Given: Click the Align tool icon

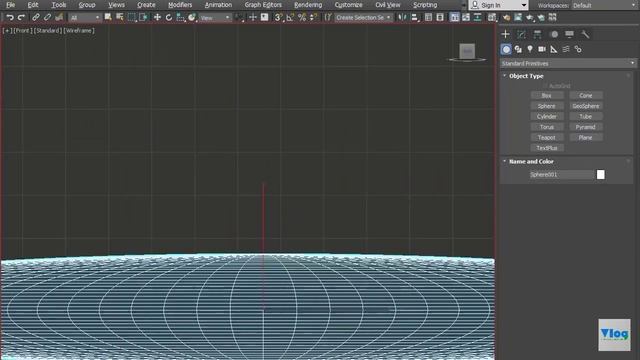Looking at the screenshot, I should tap(414, 18).
